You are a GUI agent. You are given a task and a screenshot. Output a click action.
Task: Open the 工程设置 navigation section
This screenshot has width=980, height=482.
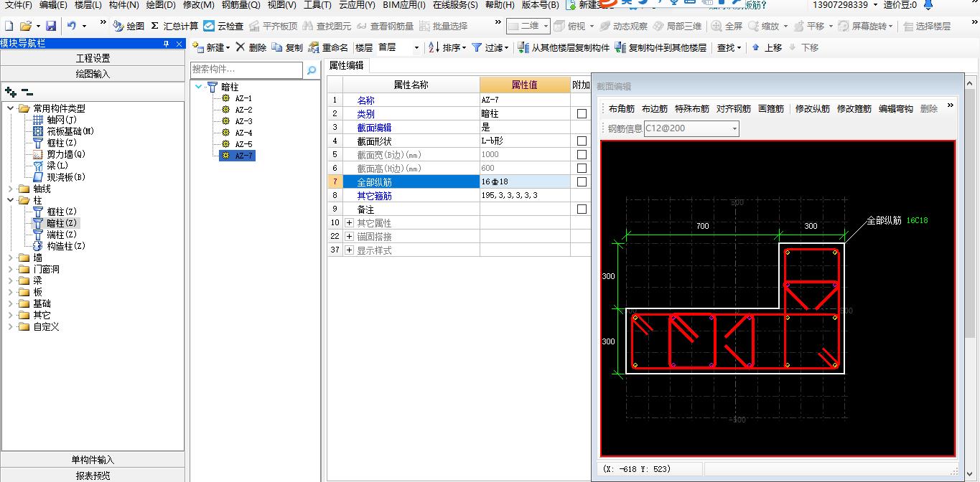click(93, 58)
